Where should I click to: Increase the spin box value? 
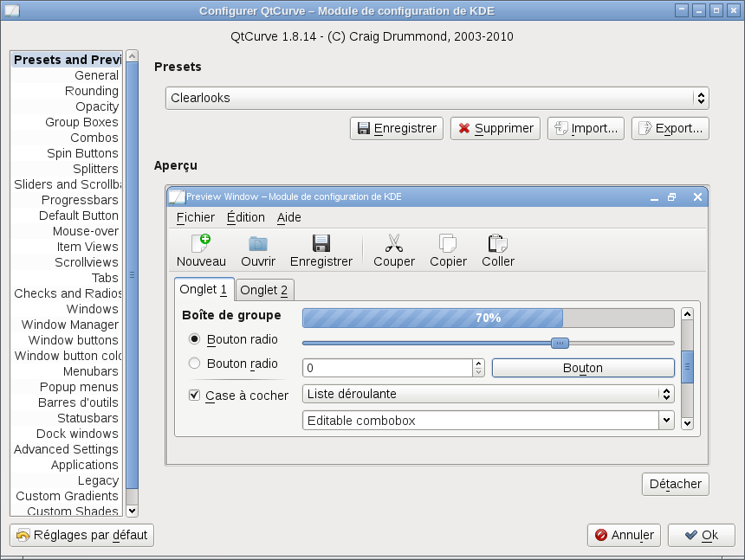coord(478,364)
